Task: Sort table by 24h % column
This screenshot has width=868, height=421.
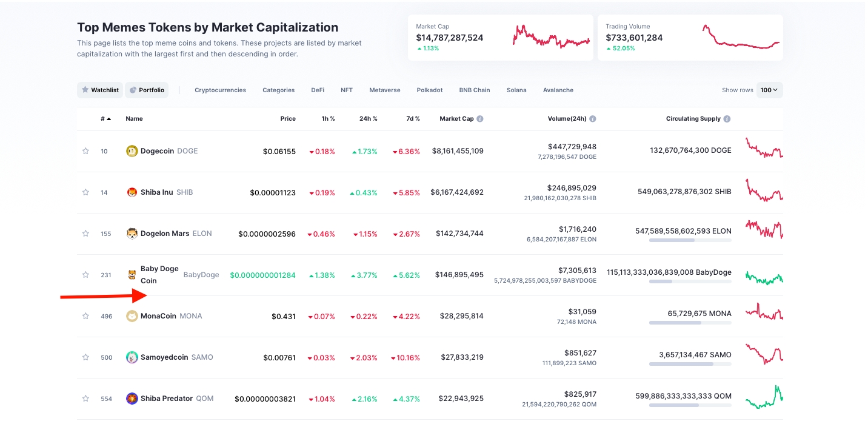Action: tap(368, 119)
